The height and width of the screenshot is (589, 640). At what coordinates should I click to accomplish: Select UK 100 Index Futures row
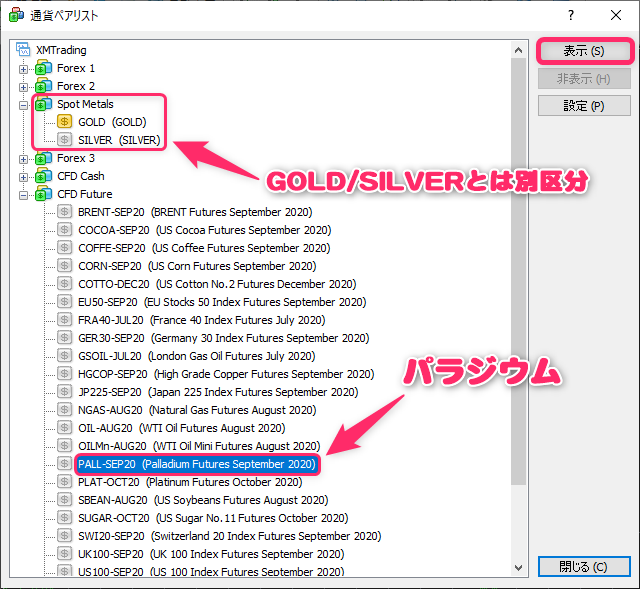click(211, 553)
